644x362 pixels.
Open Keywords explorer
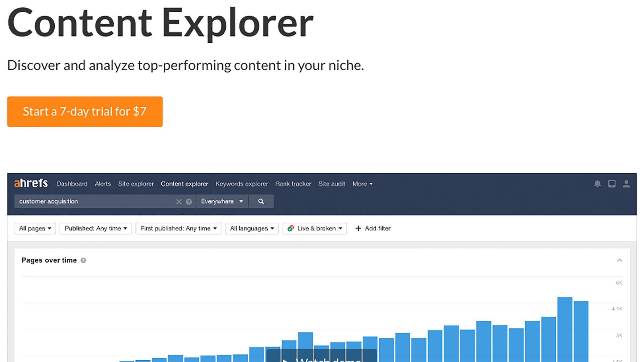pyautogui.click(x=242, y=184)
